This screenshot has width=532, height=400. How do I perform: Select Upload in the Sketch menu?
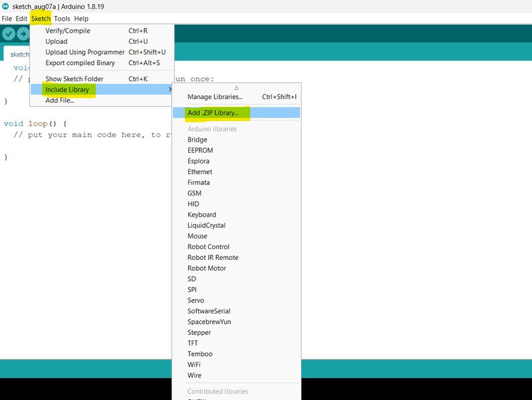(x=102, y=41)
